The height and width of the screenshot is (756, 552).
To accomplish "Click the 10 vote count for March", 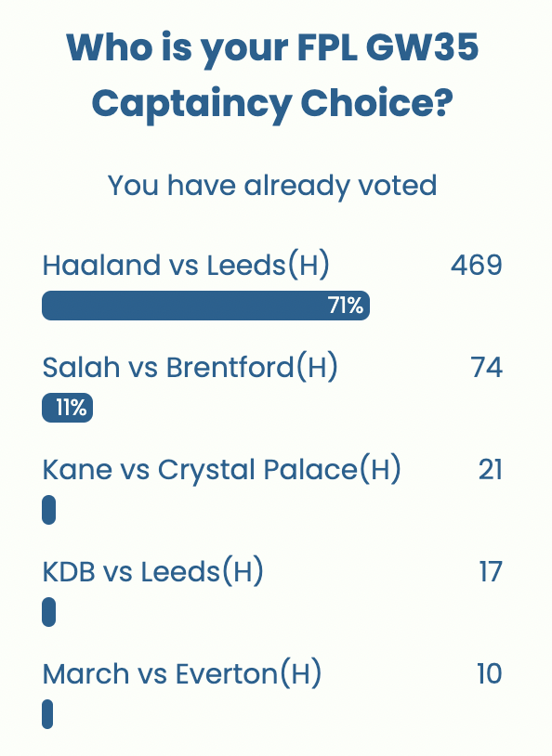I will pos(490,674).
